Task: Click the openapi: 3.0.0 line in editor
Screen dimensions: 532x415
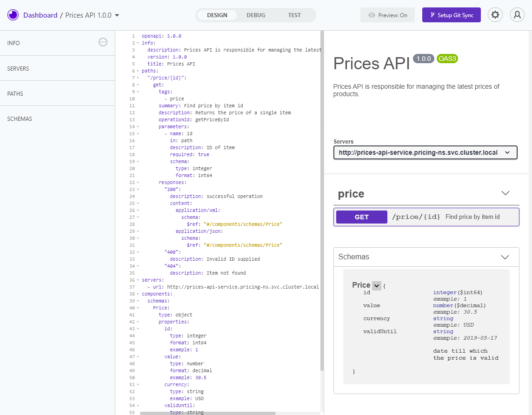Action: pos(161,36)
